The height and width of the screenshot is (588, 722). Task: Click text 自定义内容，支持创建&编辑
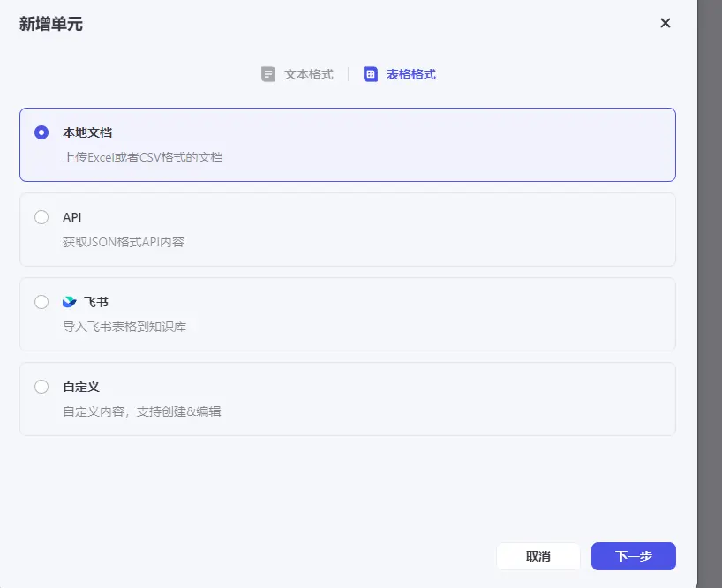click(142, 411)
